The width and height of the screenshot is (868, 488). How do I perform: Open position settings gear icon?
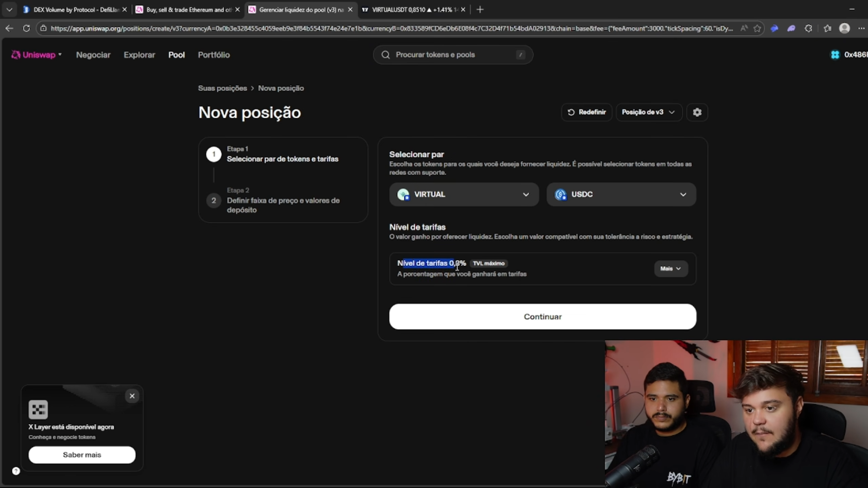(x=697, y=112)
